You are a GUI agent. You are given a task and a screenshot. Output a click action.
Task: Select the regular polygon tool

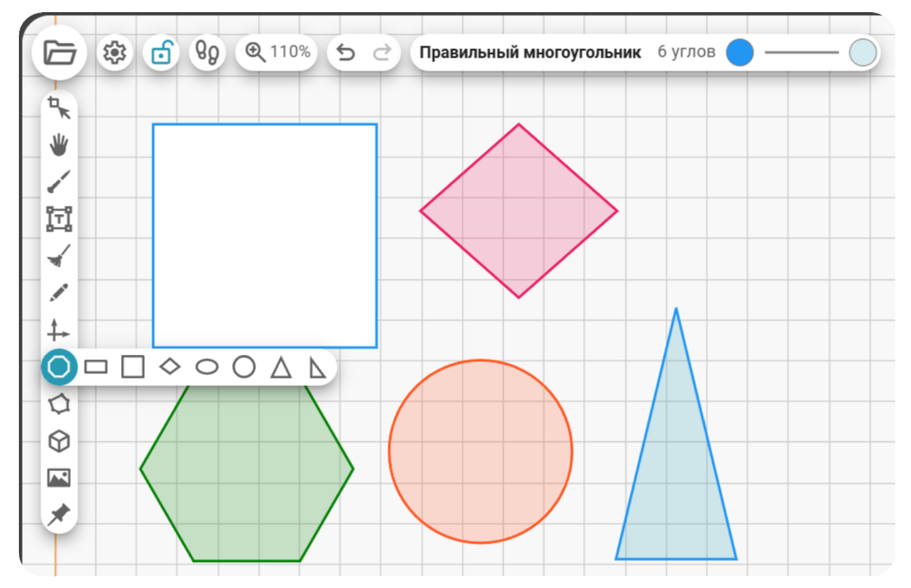(x=59, y=367)
